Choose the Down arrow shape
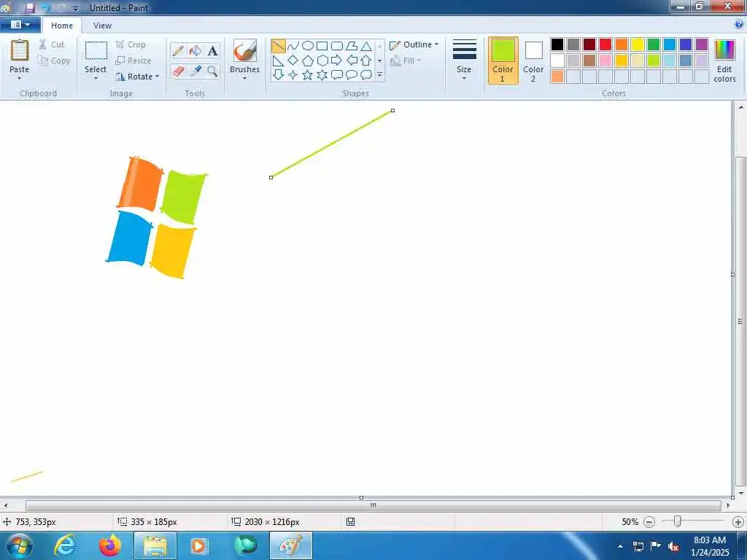The height and width of the screenshot is (560, 747). pyautogui.click(x=278, y=75)
